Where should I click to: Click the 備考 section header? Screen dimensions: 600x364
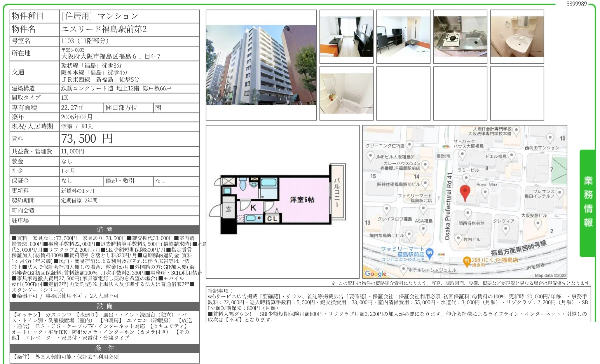coord(104,230)
